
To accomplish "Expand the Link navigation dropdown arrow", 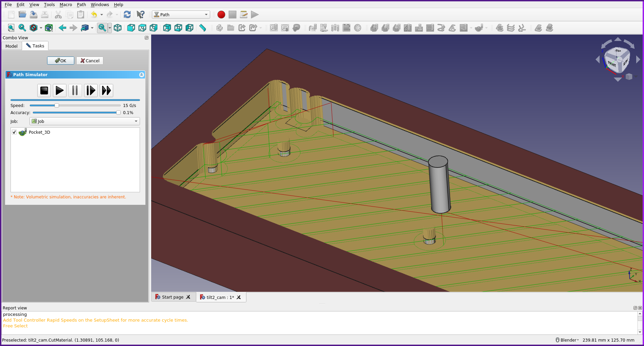I will [x=92, y=28].
